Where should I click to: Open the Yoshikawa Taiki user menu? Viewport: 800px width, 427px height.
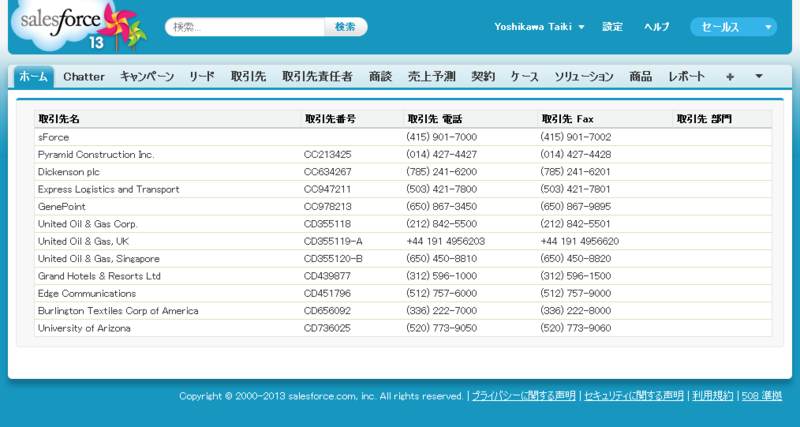click(539, 27)
